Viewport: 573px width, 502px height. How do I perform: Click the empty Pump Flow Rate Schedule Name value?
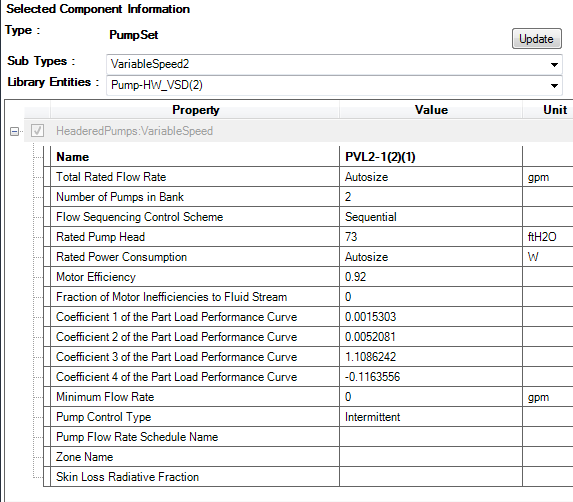coord(431,437)
